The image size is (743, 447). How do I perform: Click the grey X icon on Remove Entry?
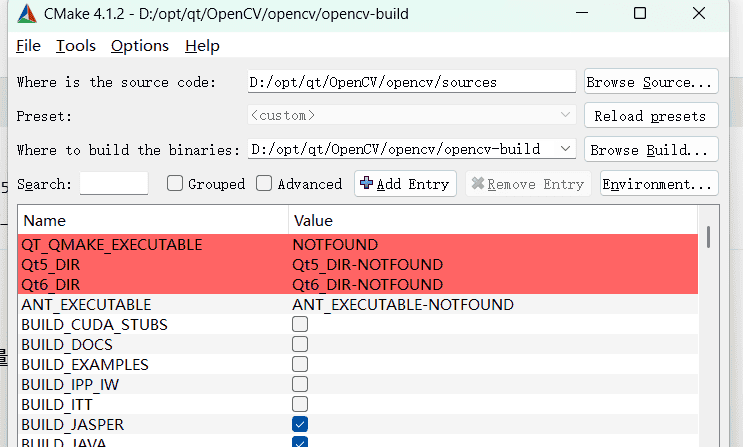point(478,183)
